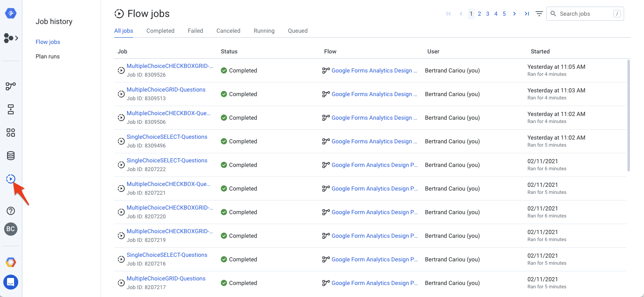644x297 pixels.
Task: Click the job list vertical scrollbar
Action: 629,116
